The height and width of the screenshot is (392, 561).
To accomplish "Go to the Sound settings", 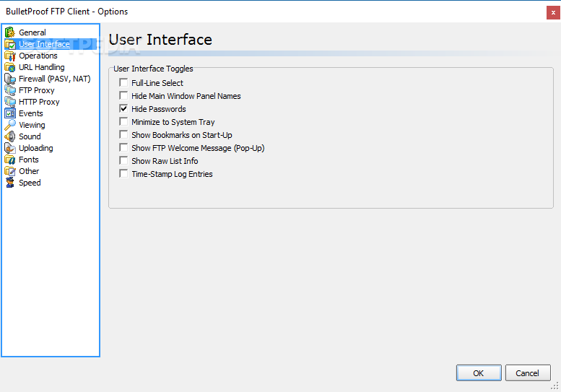I will (x=30, y=136).
